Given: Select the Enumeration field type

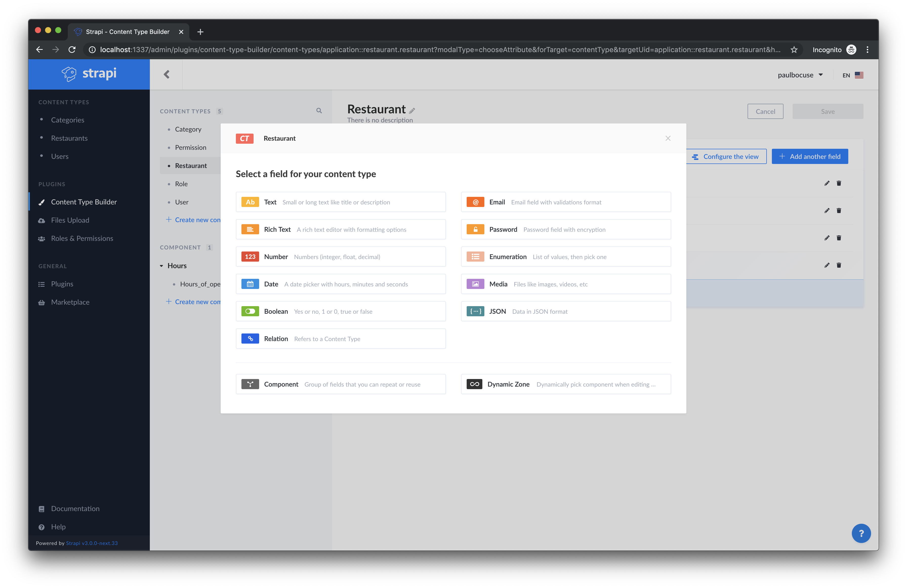Looking at the screenshot, I should (566, 257).
